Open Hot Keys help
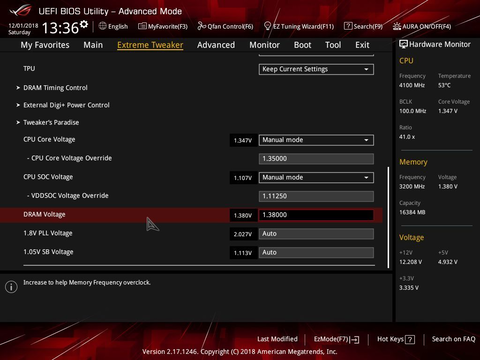The height and width of the screenshot is (360, 480). [x=396, y=339]
